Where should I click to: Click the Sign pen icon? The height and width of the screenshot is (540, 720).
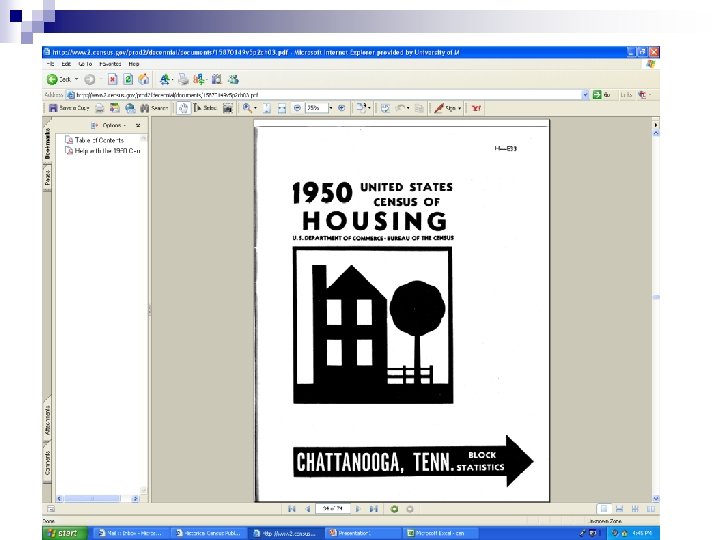tap(439, 108)
